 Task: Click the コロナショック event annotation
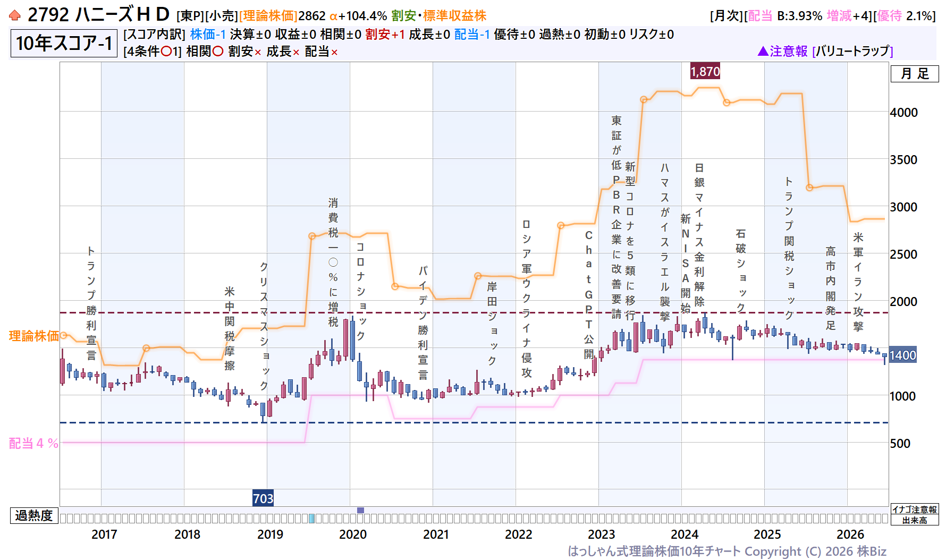click(360, 291)
